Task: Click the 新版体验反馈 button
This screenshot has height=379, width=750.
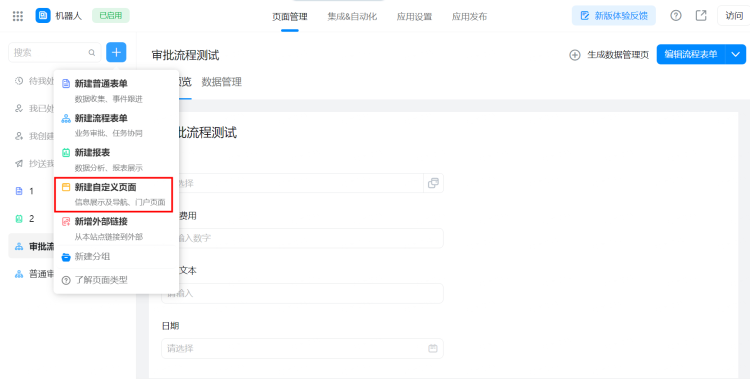Action: (614, 16)
